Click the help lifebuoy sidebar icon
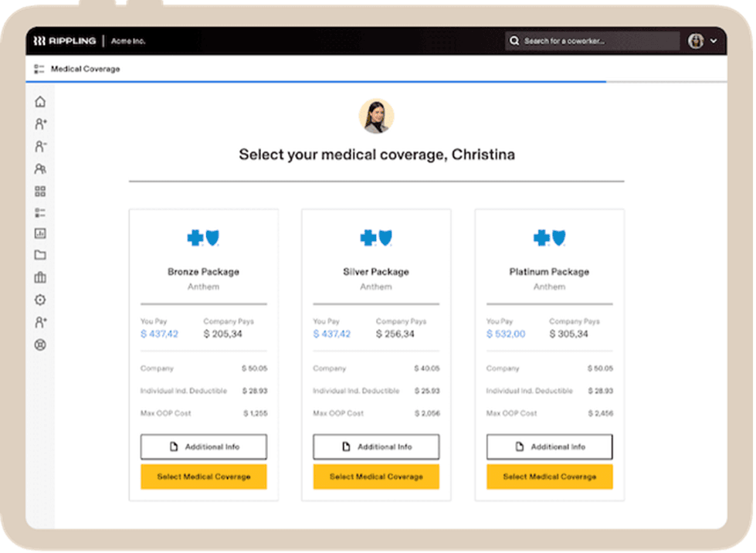Screen dimensions: 756x553 [40, 344]
